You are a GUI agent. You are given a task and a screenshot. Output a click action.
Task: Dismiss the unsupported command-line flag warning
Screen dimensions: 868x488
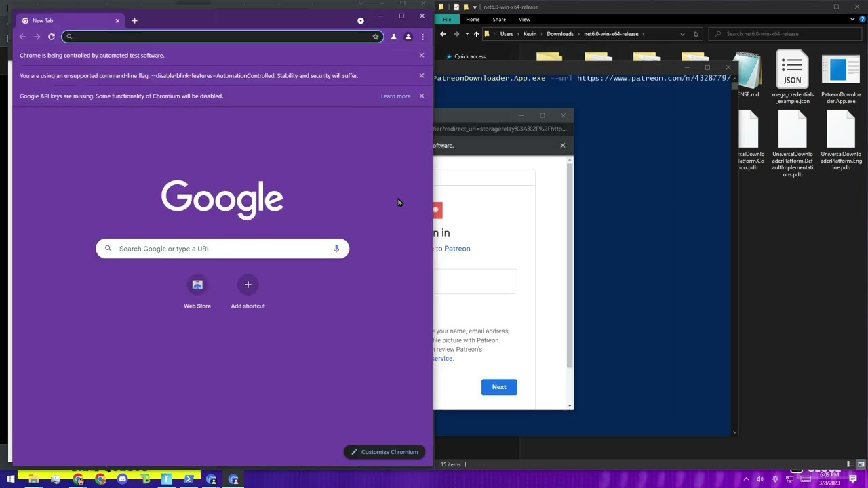[422, 75]
